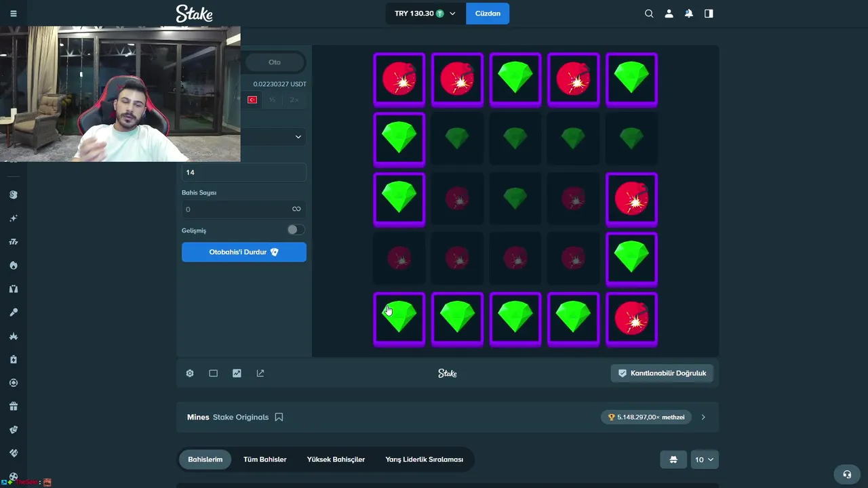
Task: Open the flame sidebar icon
Action: point(14,265)
